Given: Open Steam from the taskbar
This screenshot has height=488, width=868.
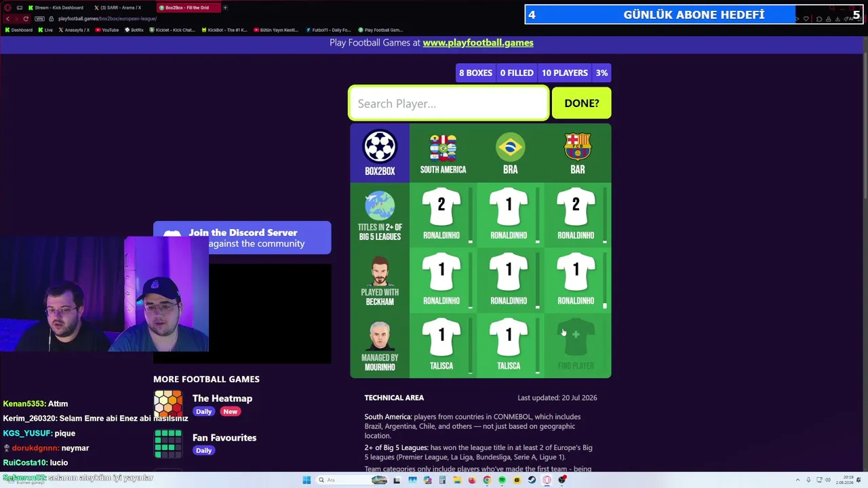Looking at the screenshot, I should click(532, 480).
